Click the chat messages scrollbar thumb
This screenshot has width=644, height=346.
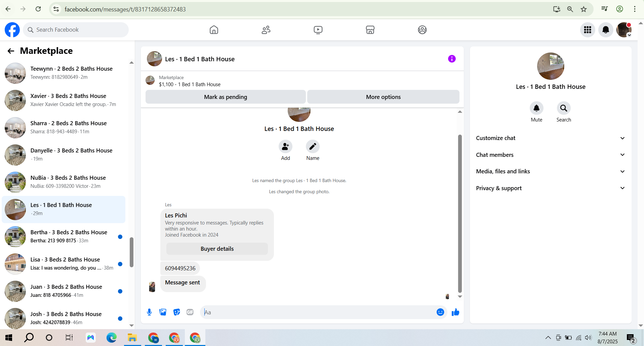[x=460, y=214]
